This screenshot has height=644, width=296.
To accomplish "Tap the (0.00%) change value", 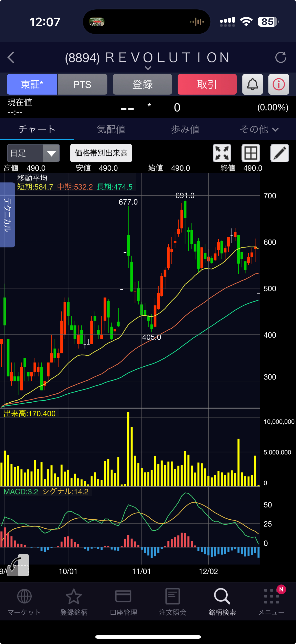I will pyautogui.click(x=273, y=107).
